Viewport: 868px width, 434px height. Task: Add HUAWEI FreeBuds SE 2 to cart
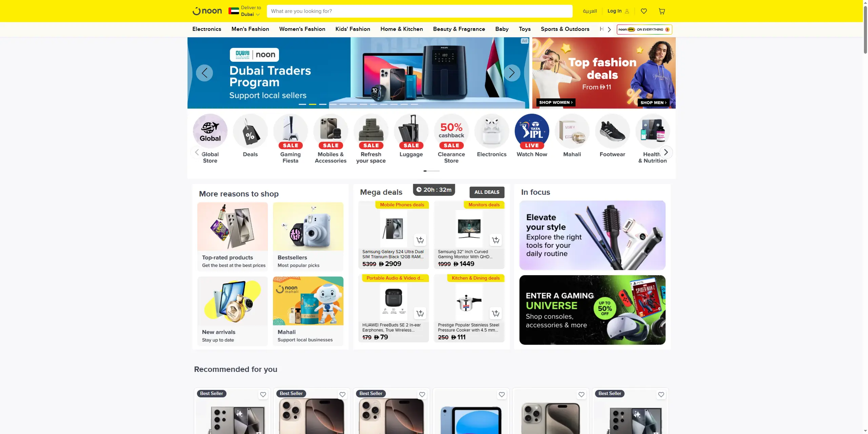point(420,314)
